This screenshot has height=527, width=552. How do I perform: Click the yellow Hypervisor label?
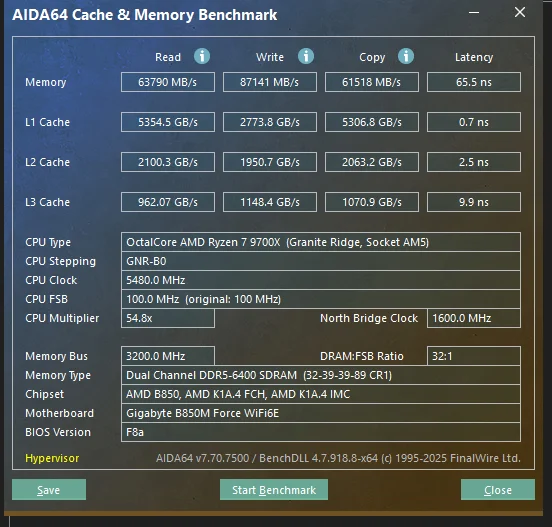(x=52, y=458)
